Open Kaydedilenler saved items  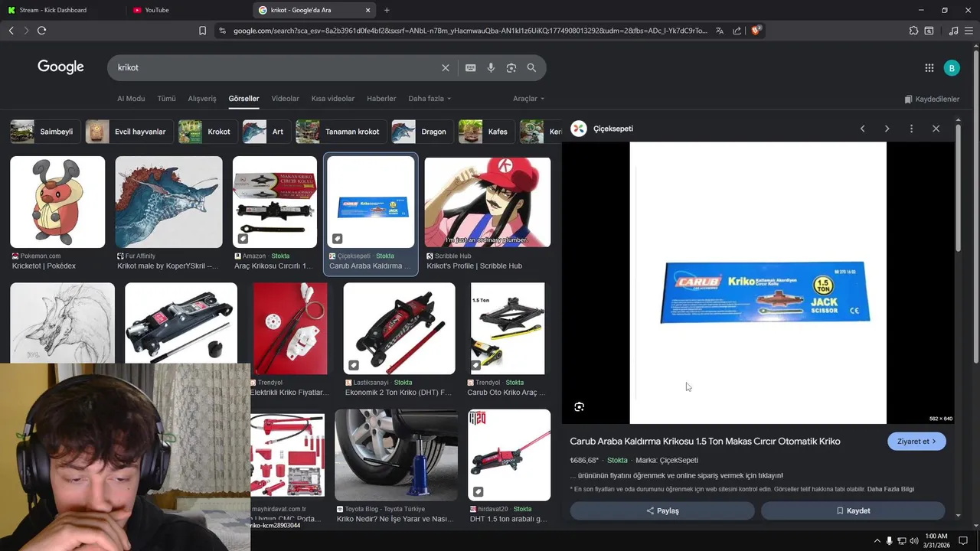click(x=932, y=99)
